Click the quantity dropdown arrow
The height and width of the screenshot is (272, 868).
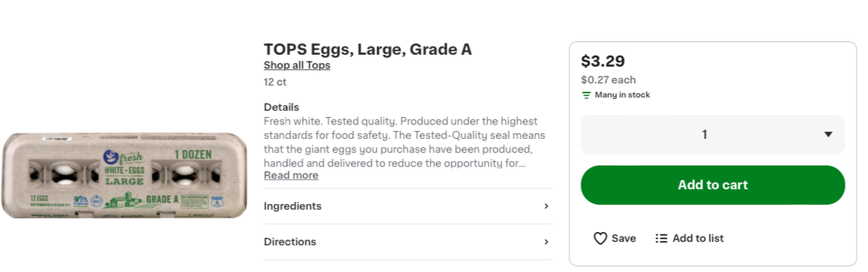(828, 135)
